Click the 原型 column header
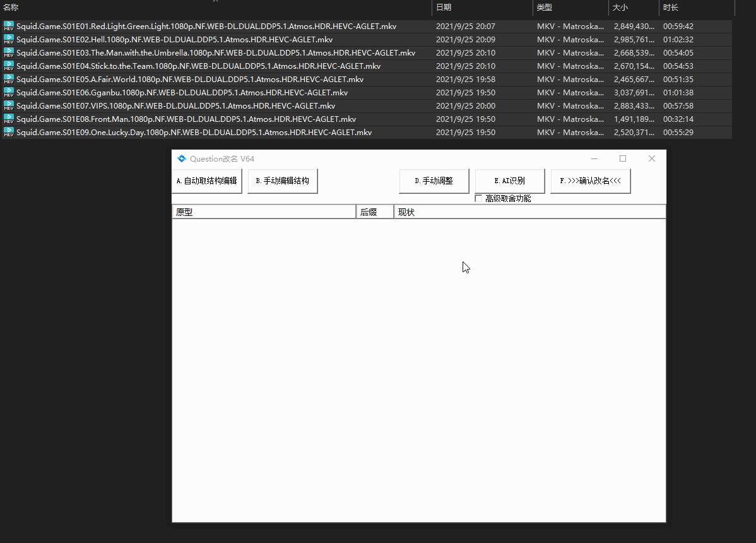 point(264,212)
